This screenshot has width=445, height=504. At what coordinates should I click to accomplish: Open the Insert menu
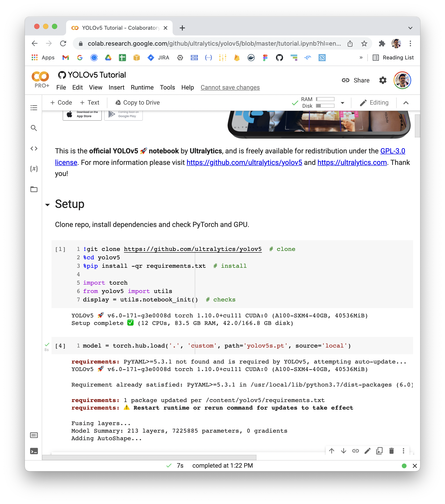(x=116, y=87)
